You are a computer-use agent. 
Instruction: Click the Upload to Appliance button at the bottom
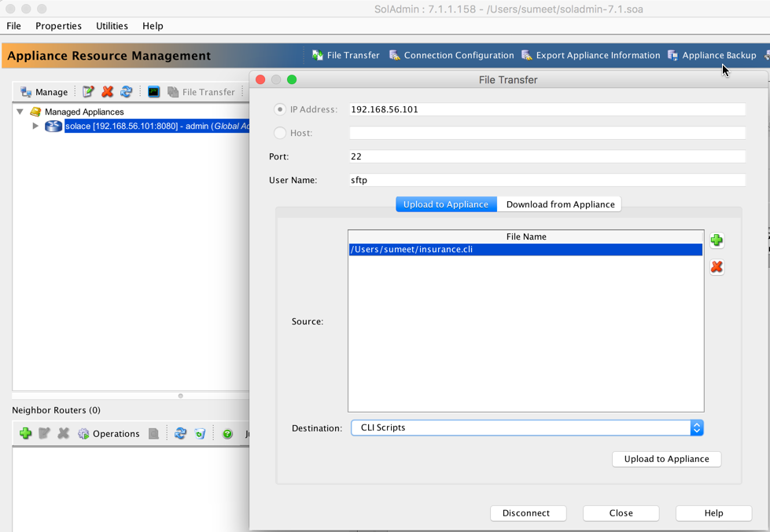click(666, 459)
